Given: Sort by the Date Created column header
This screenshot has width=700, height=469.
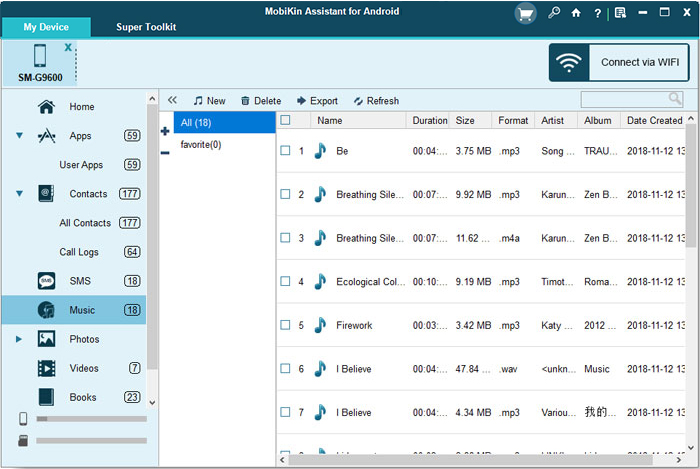Looking at the screenshot, I should pos(653,120).
